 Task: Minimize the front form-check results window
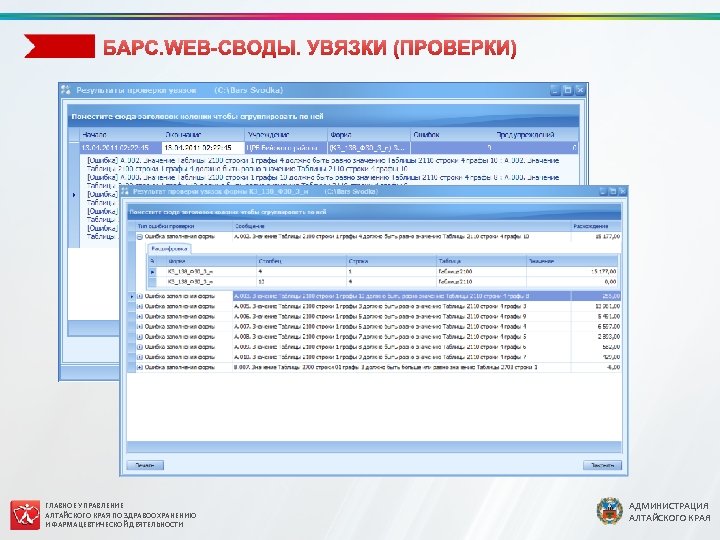(x=603, y=191)
